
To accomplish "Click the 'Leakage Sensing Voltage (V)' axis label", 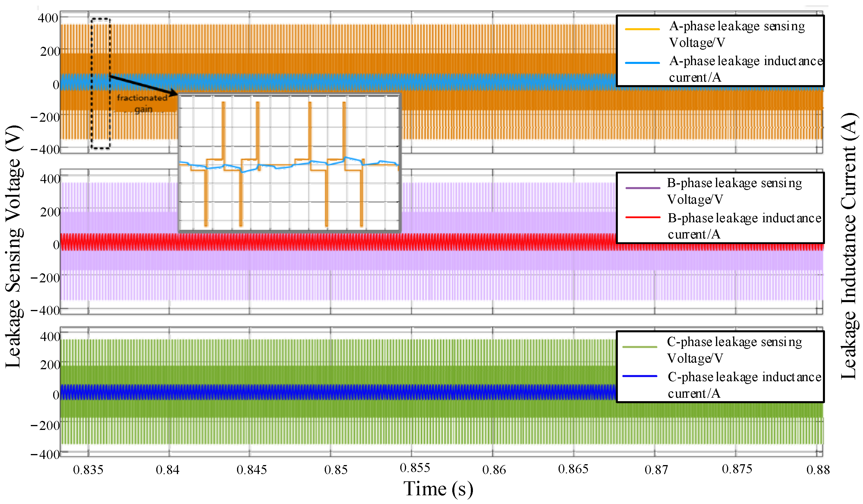I will [x=15, y=247].
